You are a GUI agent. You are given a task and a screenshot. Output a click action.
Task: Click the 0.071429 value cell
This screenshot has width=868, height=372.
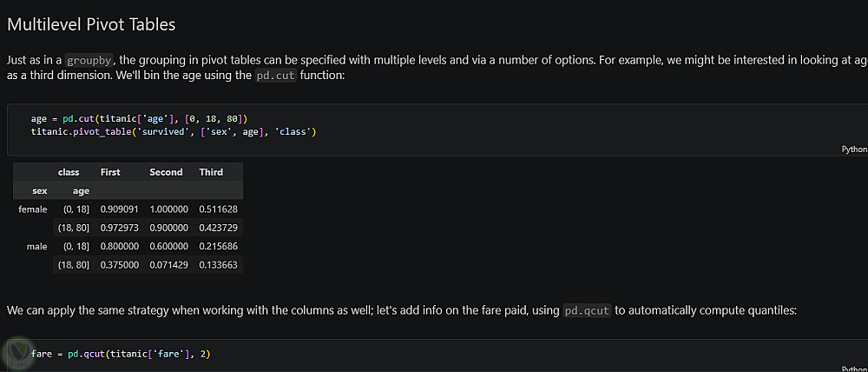168,264
